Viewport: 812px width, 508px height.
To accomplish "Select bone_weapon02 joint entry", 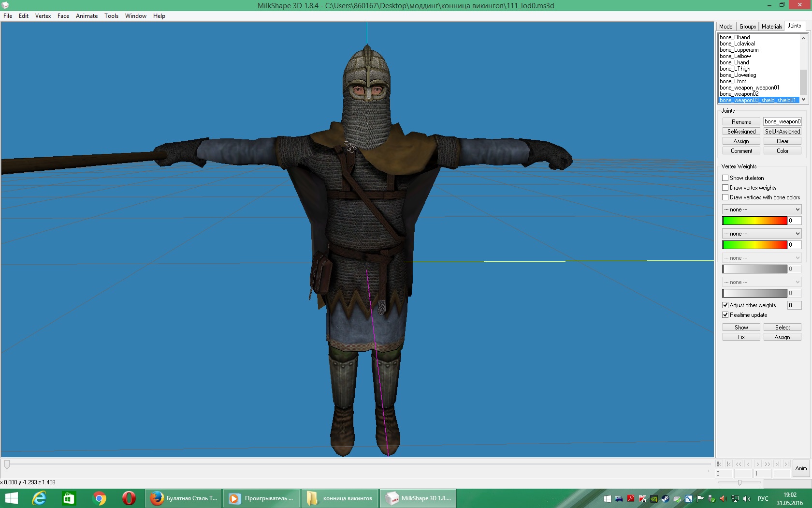I will point(759,94).
